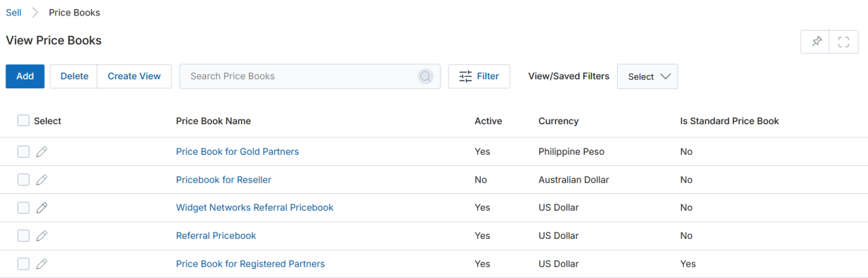
Task: Edit Pricebook for Reseller pencil icon
Action: [x=42, y=180]
